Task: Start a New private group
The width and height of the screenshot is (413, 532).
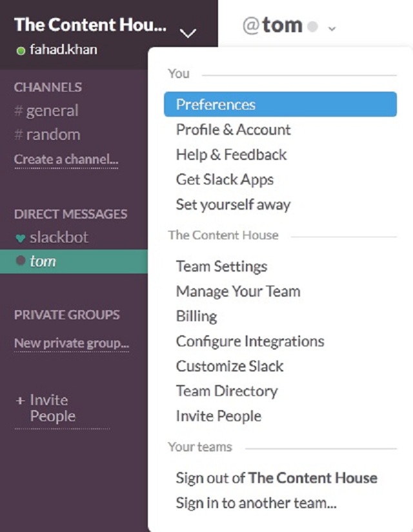Action: click(71, 343)
